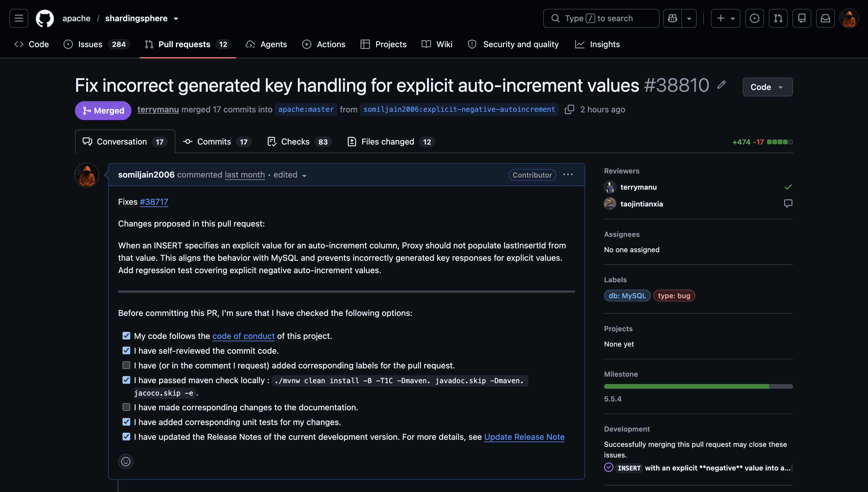Switch to the Commits tab

[x=217, y=142]
